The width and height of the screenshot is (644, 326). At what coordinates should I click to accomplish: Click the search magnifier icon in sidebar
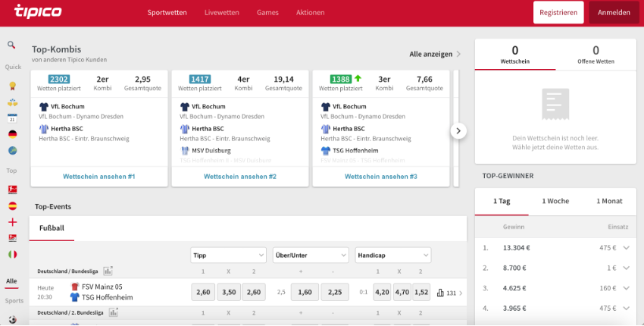[x=11, y=45]
